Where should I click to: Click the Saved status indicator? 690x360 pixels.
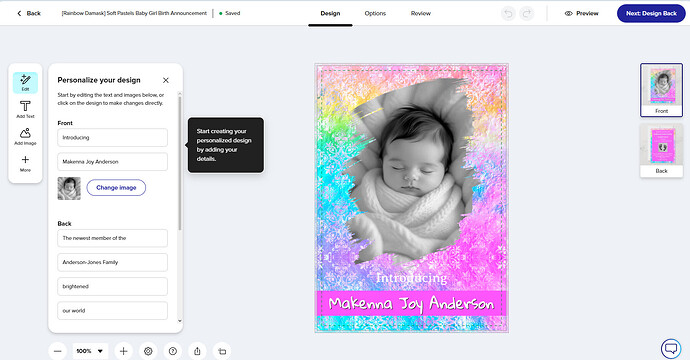pos(230,14)
